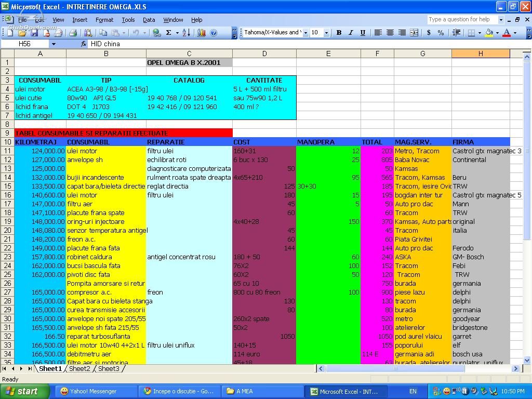This screenshot has height=399, width=532.
Task: Insert a function using the fx button
Action: point(84,44)
